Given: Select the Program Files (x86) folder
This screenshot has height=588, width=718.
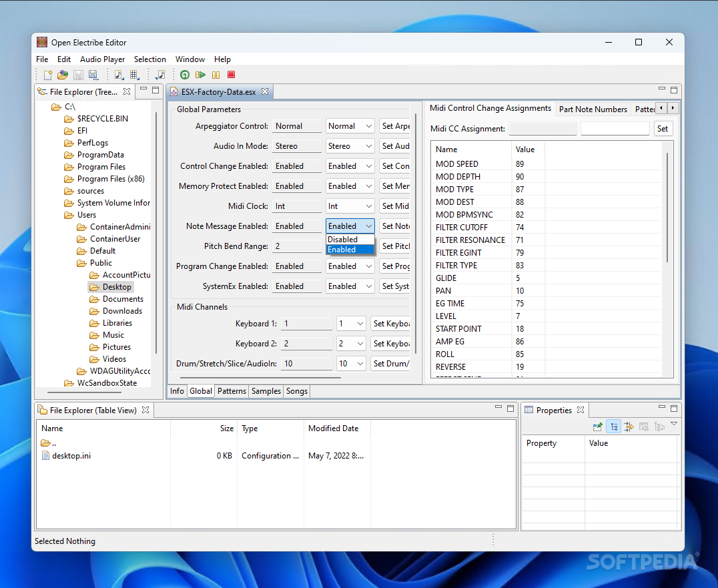Looking at the screenshot, I should pyautogui.click(x=110, y=179).
